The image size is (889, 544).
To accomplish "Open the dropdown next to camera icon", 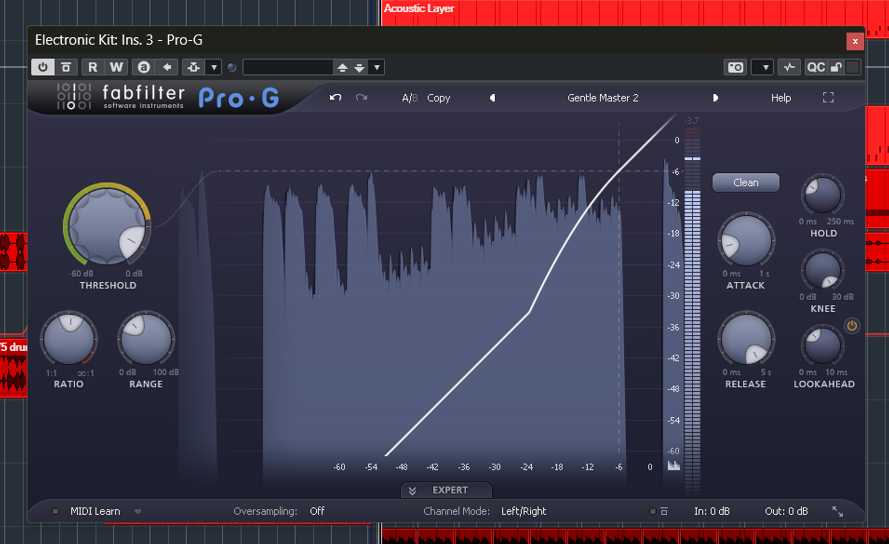I will pos(763,67).
